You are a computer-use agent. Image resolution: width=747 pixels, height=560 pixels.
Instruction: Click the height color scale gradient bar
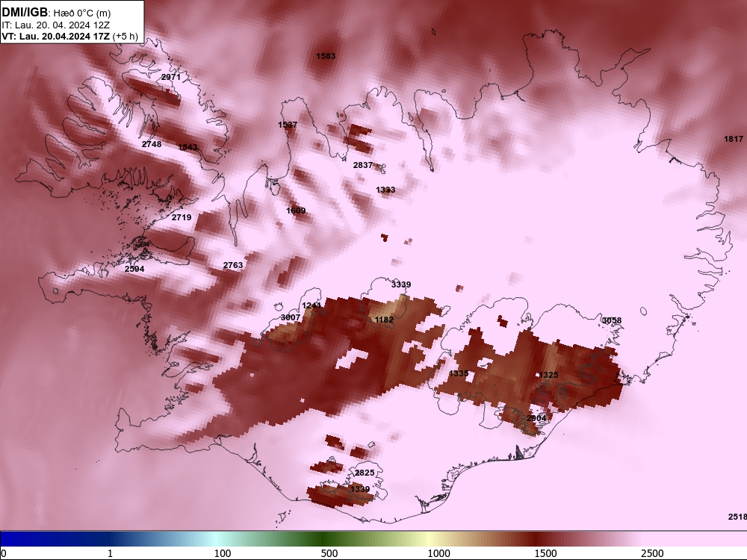click(373, 538)
